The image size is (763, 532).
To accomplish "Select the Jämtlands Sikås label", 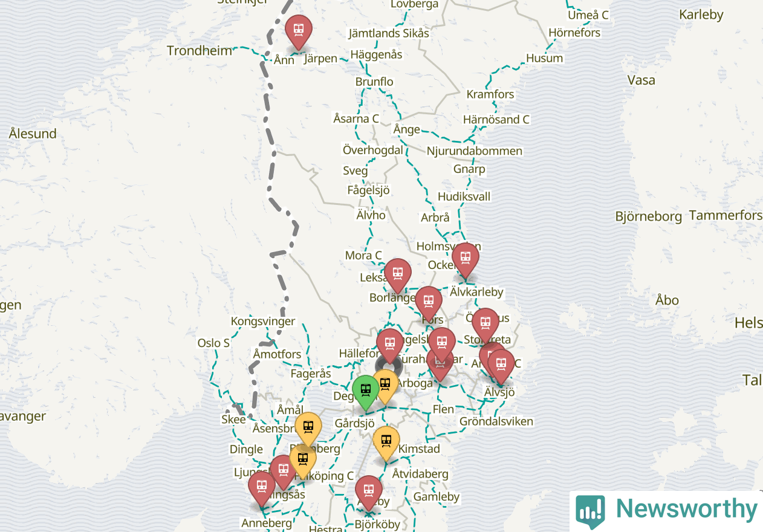I will click(389, 33).
